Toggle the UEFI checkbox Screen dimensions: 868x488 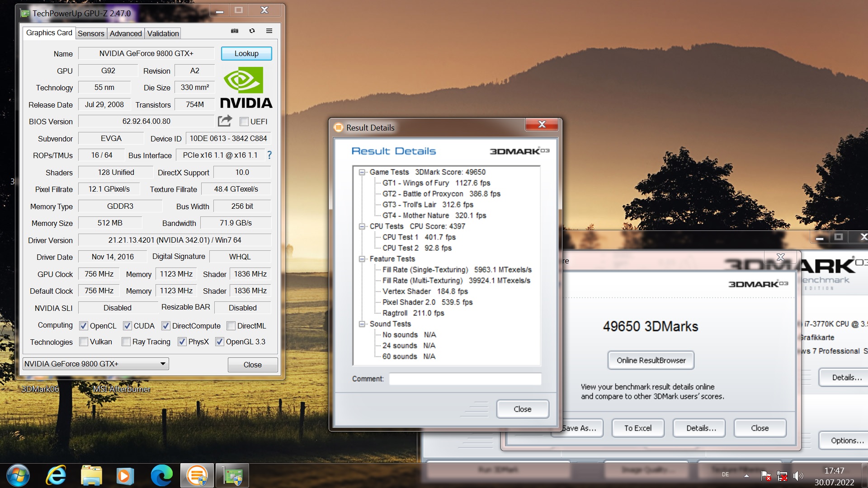click(244, 122)
